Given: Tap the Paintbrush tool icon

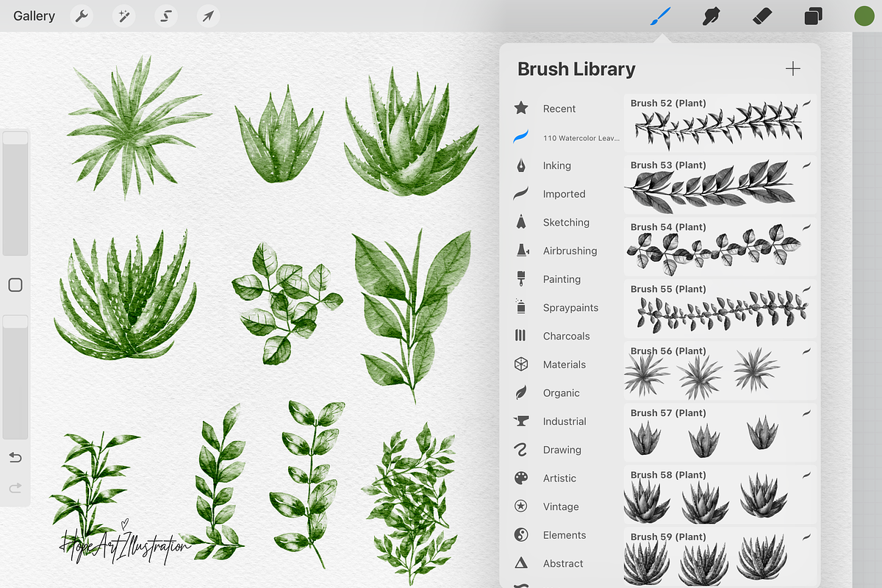Looking at the screenshot, I should (660, 16).
